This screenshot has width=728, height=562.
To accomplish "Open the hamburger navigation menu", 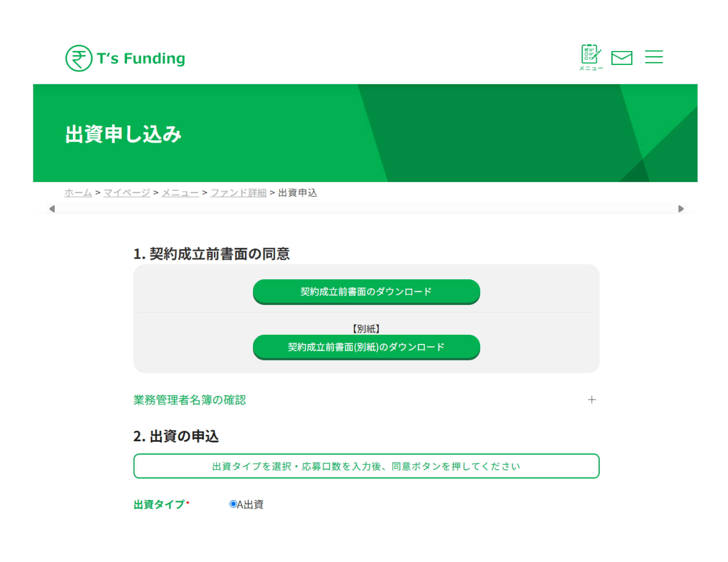I will 654,57.
